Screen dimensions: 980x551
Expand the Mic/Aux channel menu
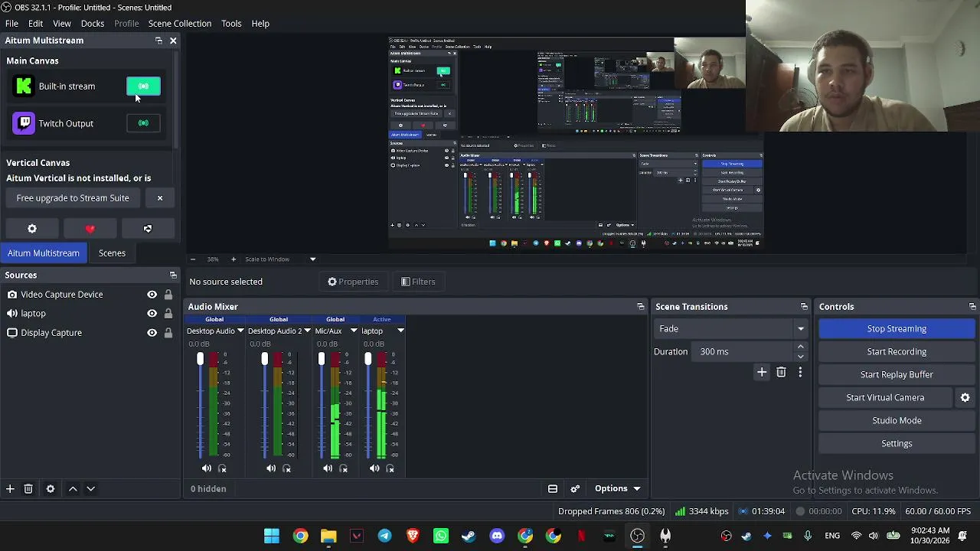pyautogui.click(x=354, y=331)
